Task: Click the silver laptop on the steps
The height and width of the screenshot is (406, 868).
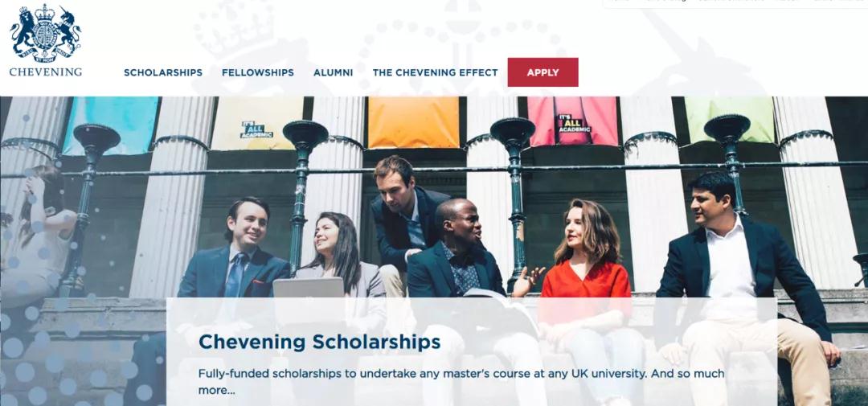Action: 308,289
